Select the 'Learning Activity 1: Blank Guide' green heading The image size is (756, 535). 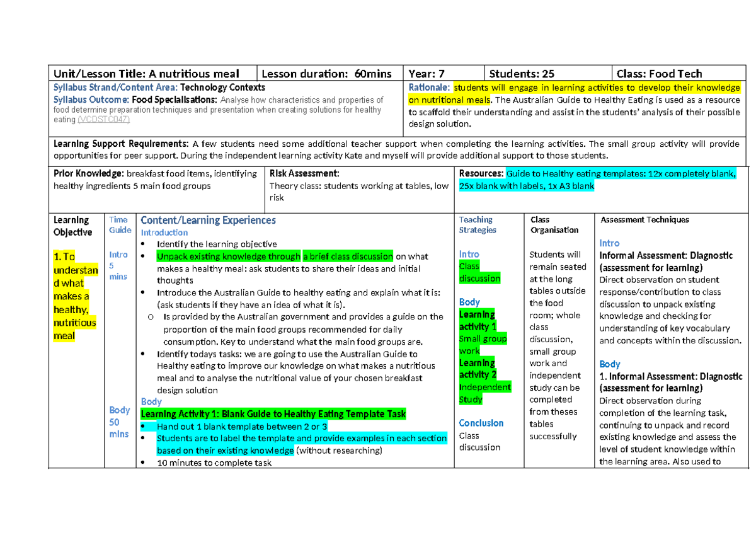coord(273,414)
